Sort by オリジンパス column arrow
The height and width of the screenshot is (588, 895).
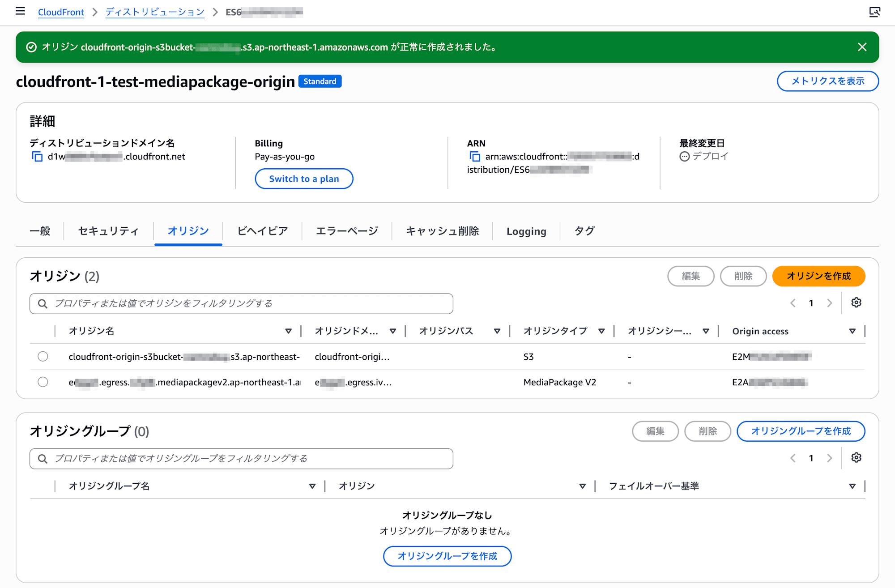(x=497, y=331)
